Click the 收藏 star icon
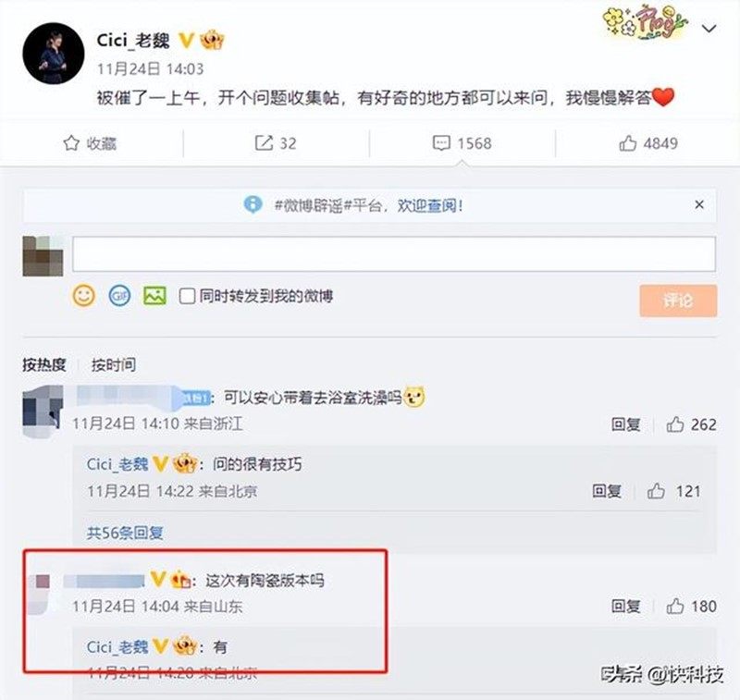This screenshot has width=740, height=700. (x=71, y=143)
